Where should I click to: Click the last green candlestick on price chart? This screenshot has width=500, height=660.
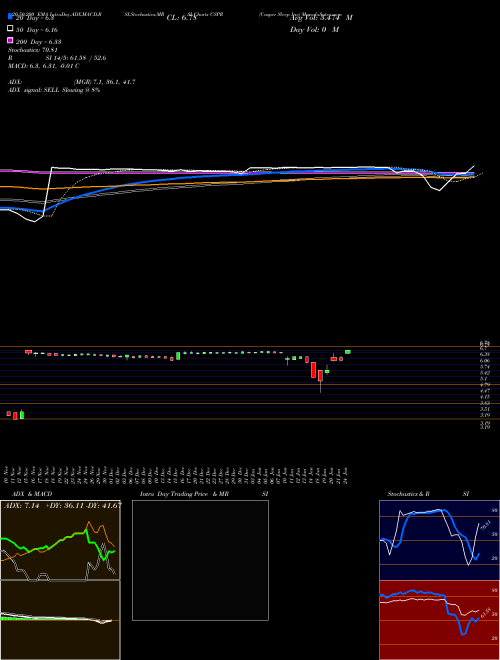coord(348,352)
